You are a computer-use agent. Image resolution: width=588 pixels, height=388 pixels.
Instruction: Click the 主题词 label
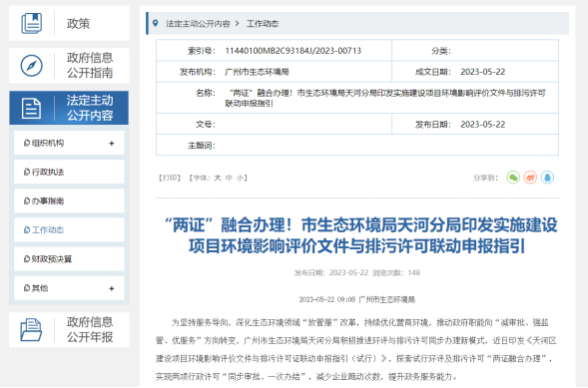coord(202,146)
